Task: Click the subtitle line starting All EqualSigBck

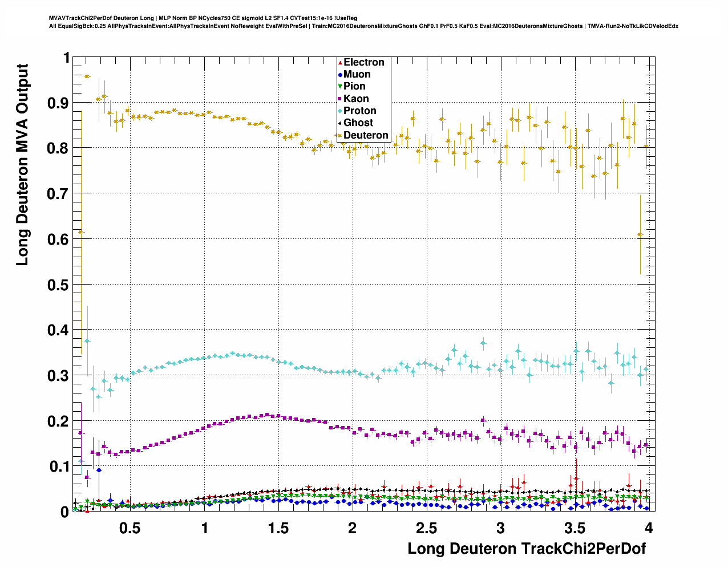Action: (363, 26)
